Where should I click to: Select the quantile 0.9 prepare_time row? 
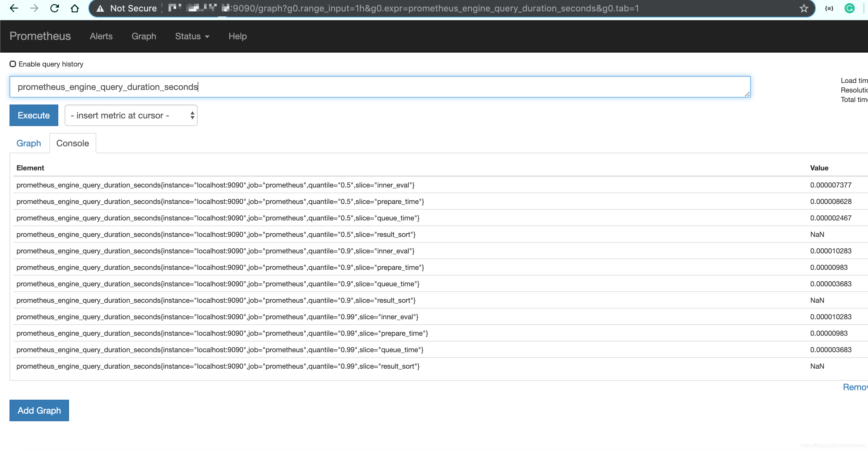pos(441,267)
